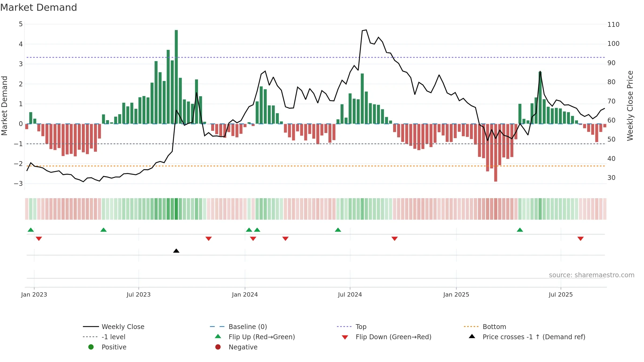Click the 'Jan 2023' x-axis label
Image resolution: width=644 pixels, height=362 pixels.
[x=34, y=294]
